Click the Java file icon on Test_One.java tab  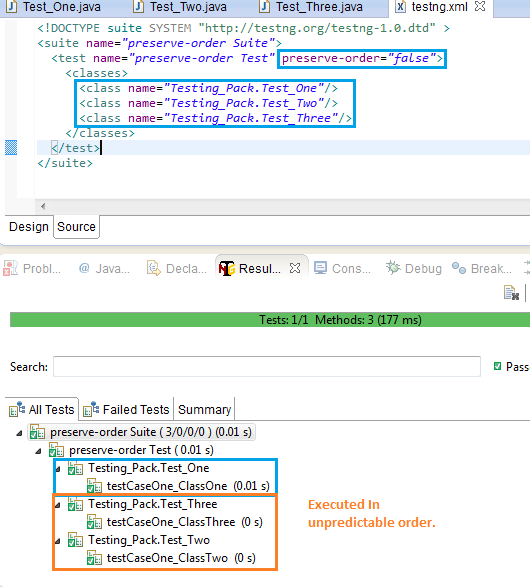coord(12,7)
